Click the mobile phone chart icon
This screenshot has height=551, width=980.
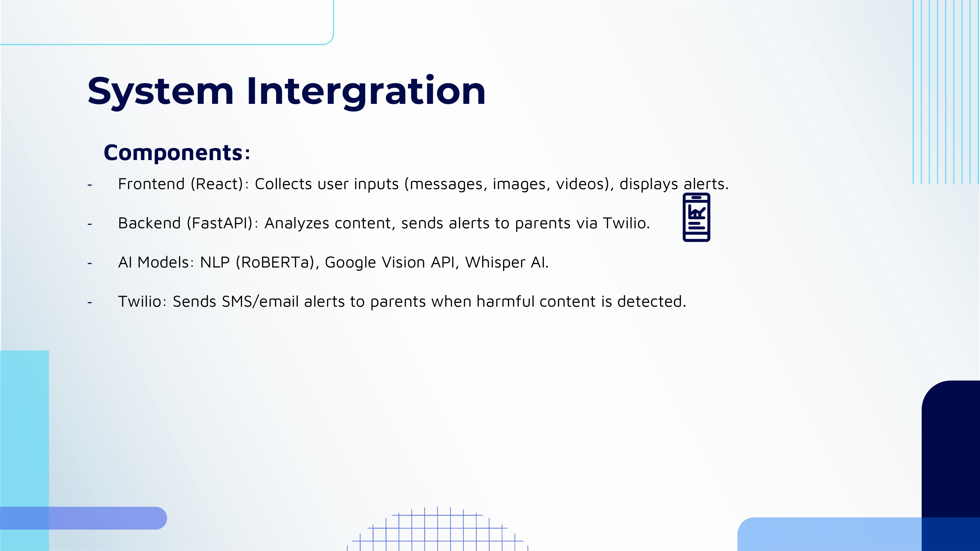pos(696,217)
